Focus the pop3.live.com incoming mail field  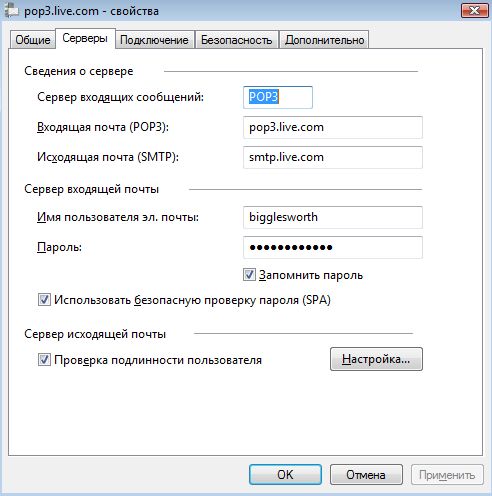333,127
